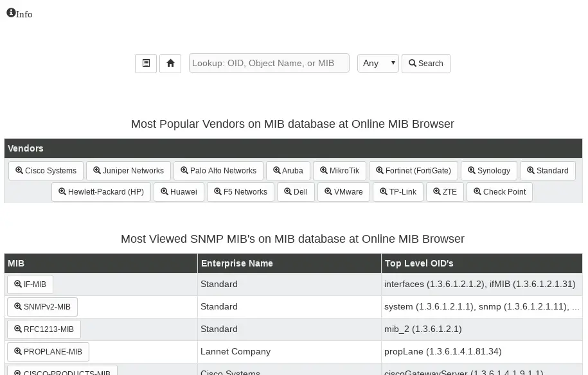Select Fortinet (FortiGate) vendor

click(413, 171)
